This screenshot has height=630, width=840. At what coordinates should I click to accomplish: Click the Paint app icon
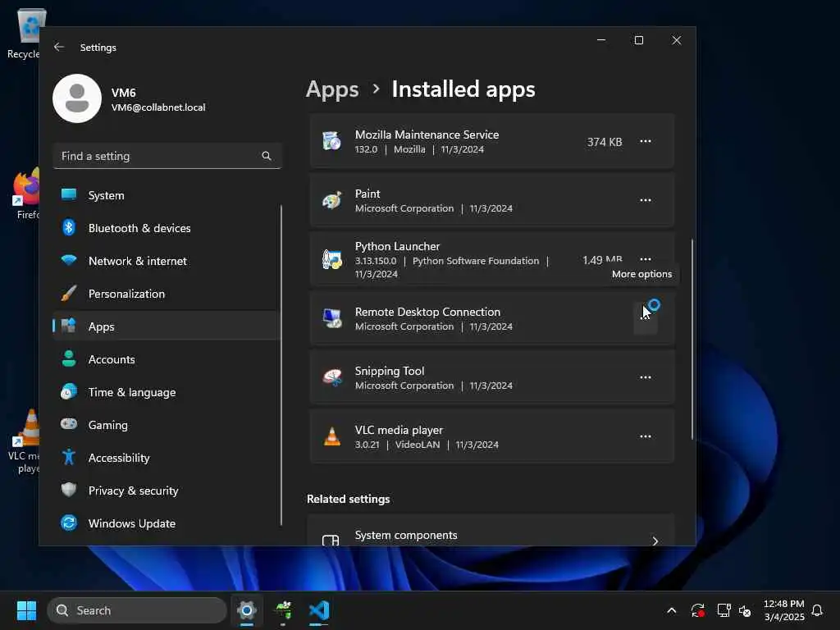pyautogui.click(x=332, y=200)
